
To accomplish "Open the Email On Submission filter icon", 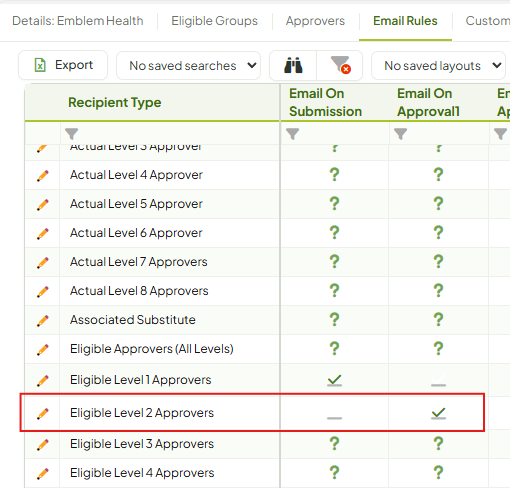I will coord(292,134).
